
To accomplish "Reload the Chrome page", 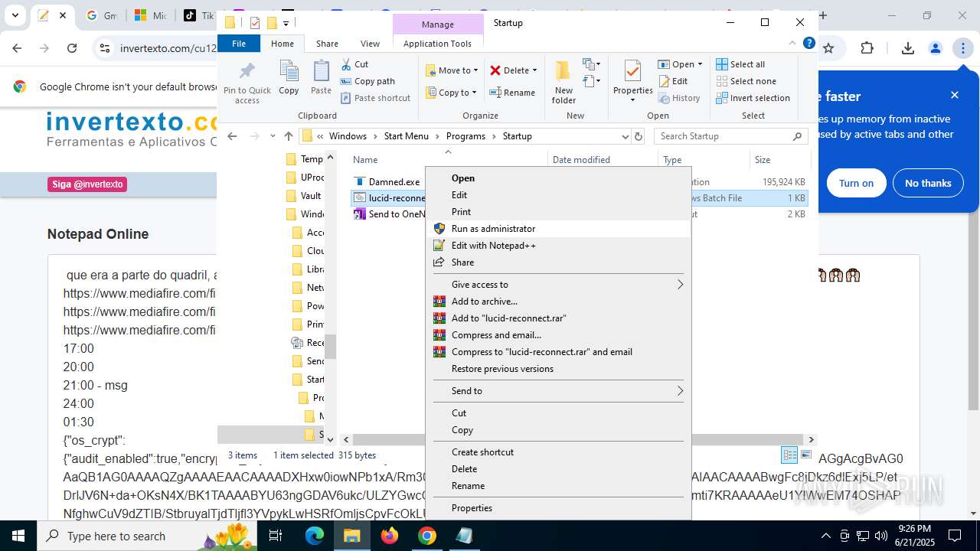I will coord(72,48).
